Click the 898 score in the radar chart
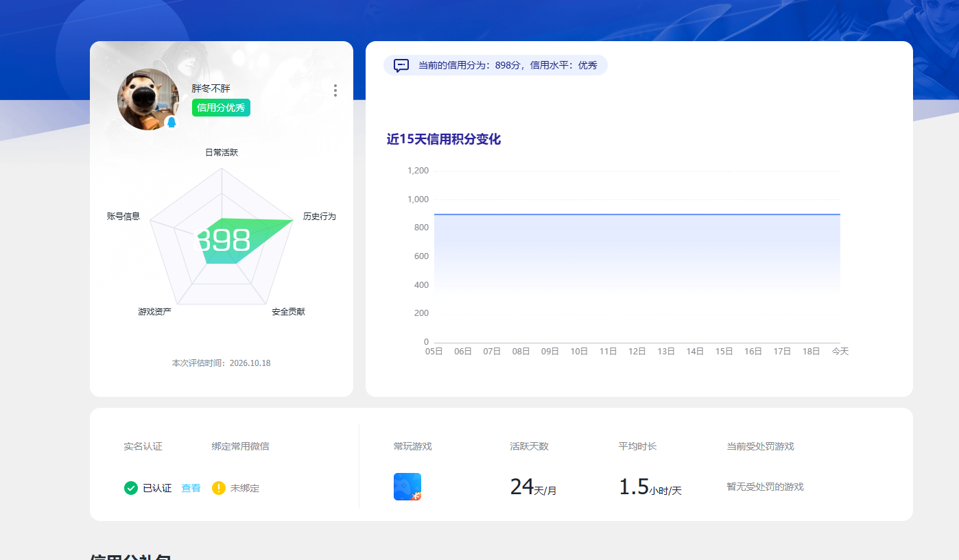 pos(224,241)
